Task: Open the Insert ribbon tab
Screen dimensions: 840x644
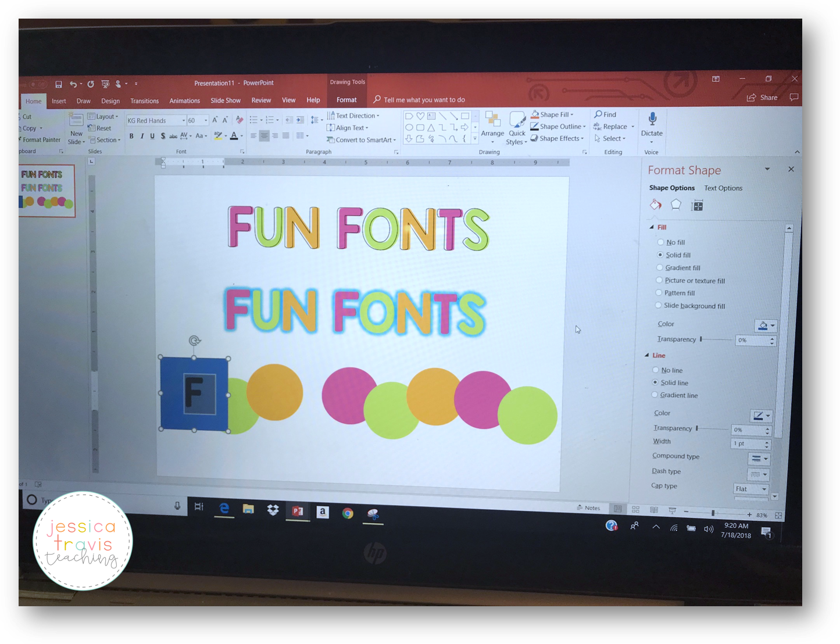Action: [x=59, y=101]
